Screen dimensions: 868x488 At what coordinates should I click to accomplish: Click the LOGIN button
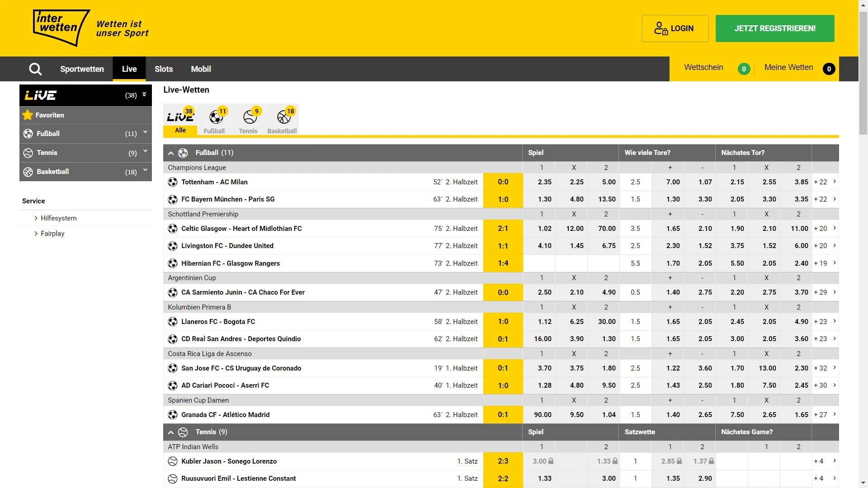tap(675, 28)
